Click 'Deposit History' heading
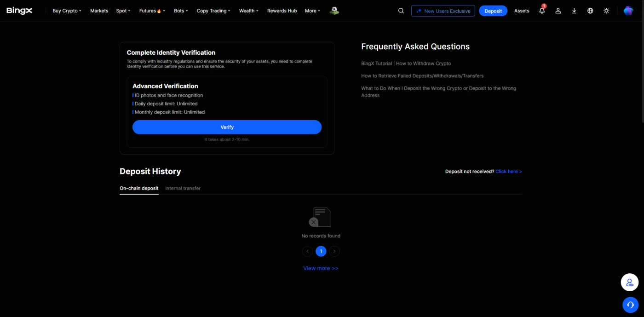 150,171
